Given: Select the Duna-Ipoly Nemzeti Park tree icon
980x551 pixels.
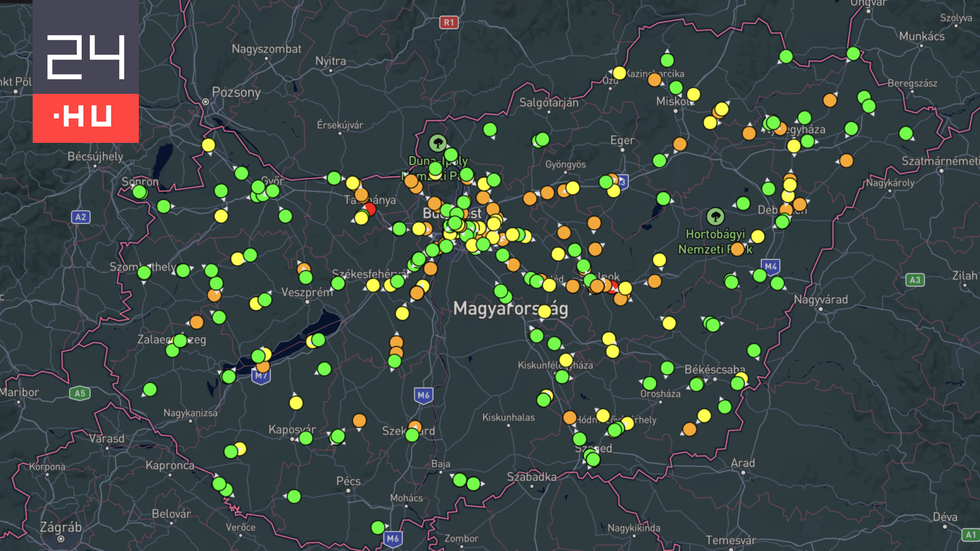Looking at the screenshot, I should tap(438, 143).
